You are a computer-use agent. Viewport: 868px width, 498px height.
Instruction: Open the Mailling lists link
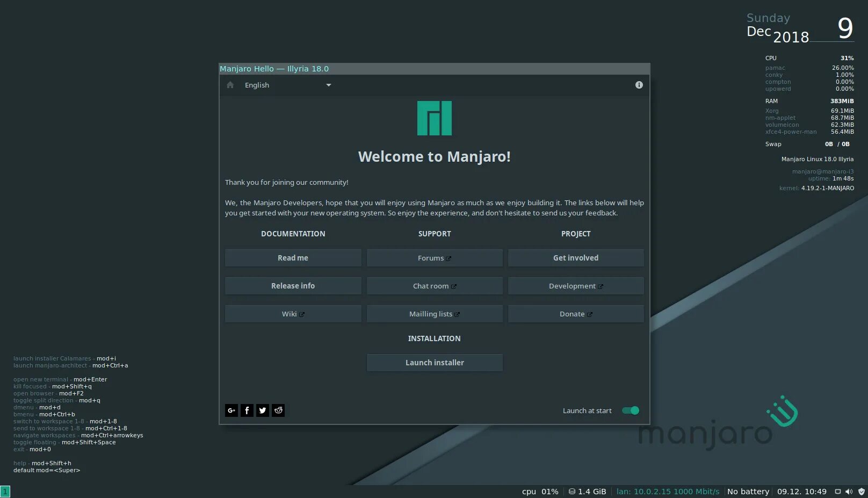pyautogui.click(x=435, y=314)
